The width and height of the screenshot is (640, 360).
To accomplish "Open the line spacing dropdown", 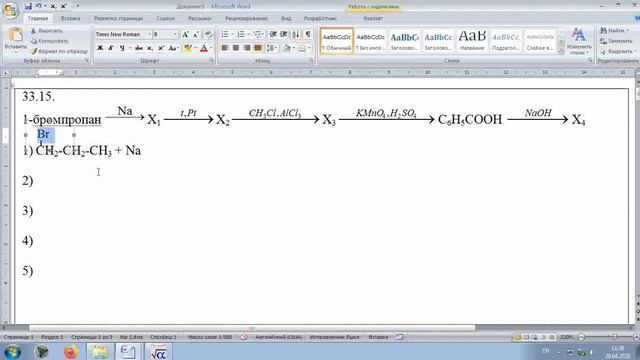I will (x=271, y=48).
